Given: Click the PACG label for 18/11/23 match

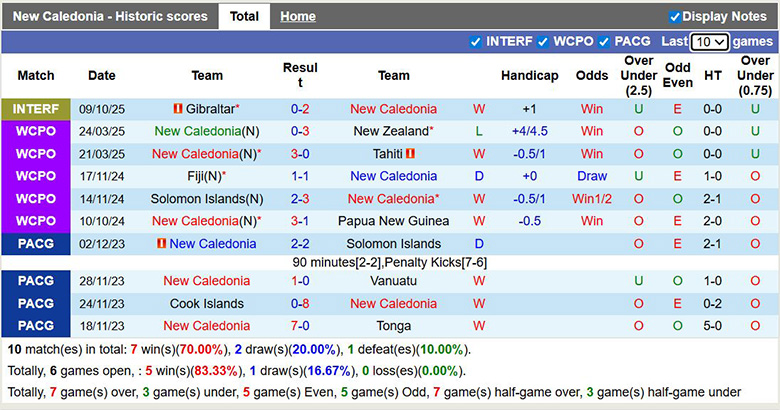Looking at the screenshot, I should tap(36, 326).
